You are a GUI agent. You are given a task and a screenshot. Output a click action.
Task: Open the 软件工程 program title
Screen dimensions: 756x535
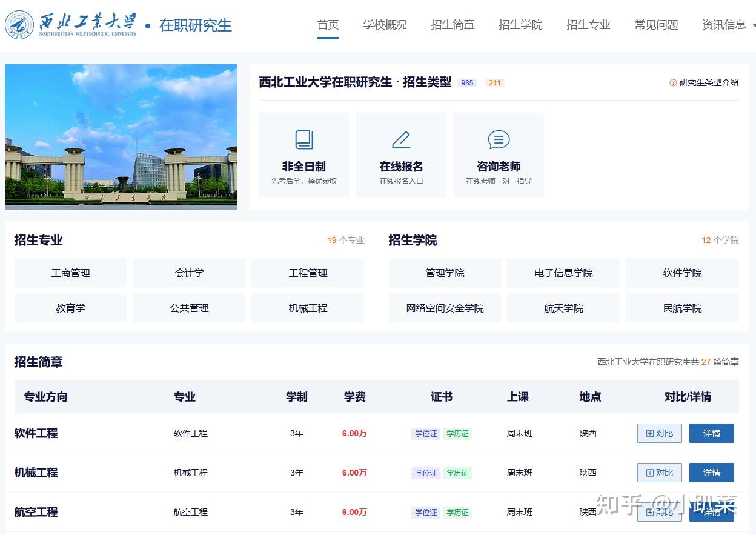(x=36, y=433)
